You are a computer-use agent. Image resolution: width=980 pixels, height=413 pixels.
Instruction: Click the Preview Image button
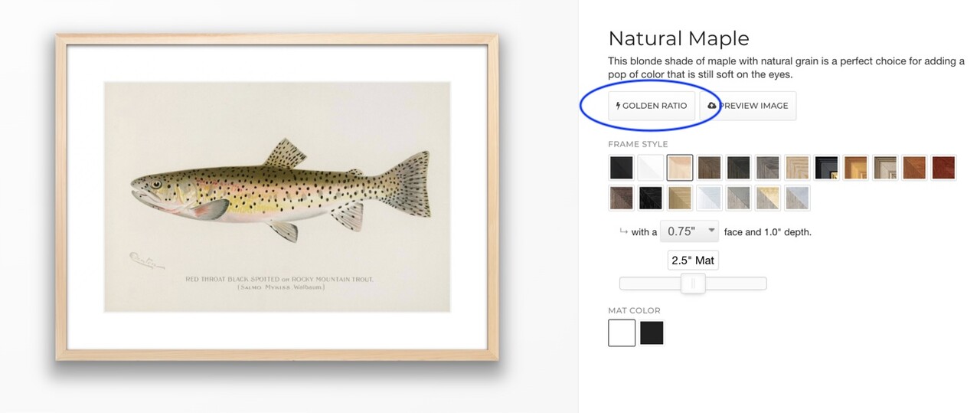pyautogui.click(x=748, y=106)
